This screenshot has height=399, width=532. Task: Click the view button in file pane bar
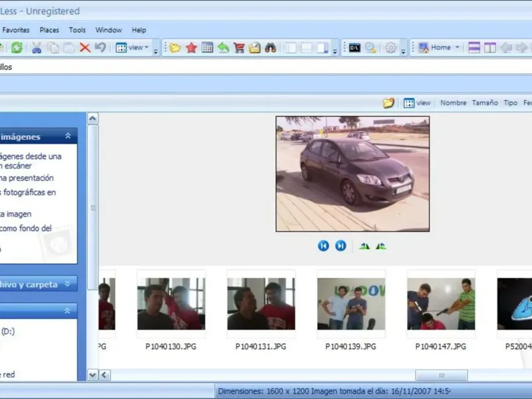pyautogui.click(x=418, y=103)
